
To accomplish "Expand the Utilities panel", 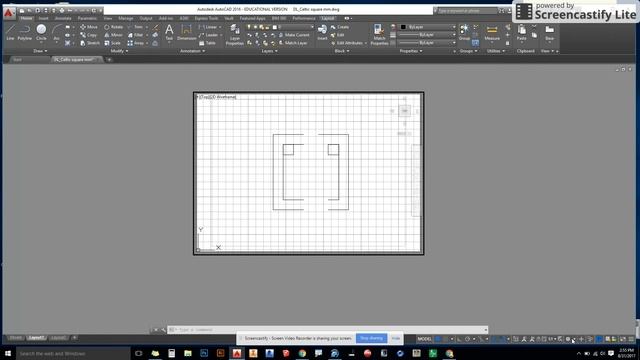I will tap(496, 51).
